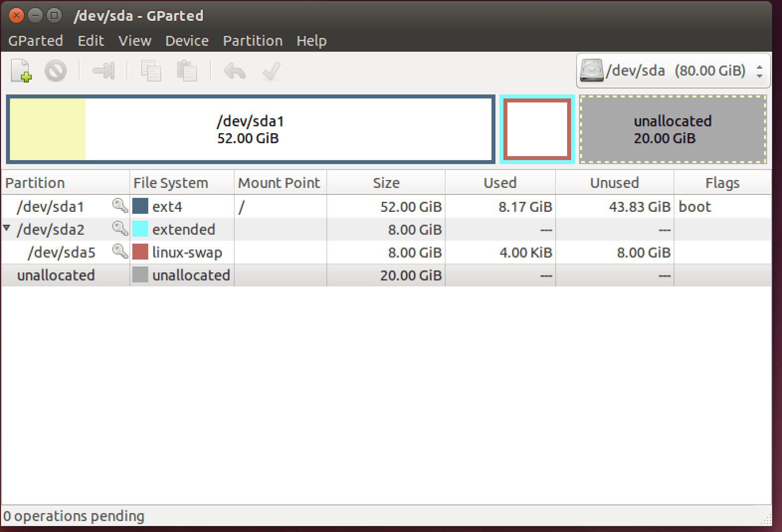Click the lock key icon for /dev/sda5
Image resolution: width=782 pixels, height=532 pixels.
(x=120, y=252)
